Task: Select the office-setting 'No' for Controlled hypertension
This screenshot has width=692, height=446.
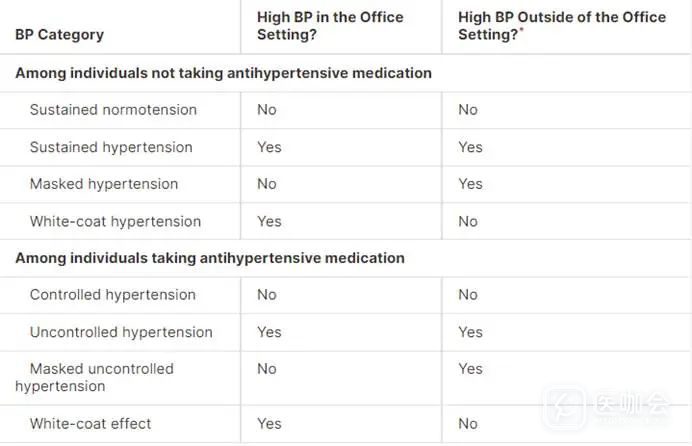Action: (x=267, y=295)
